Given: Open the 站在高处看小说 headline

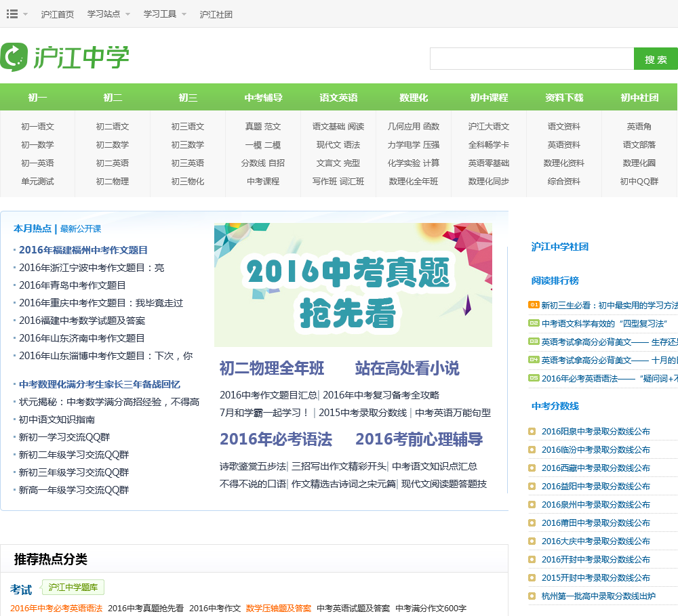Looking at the screenshot, I should click(407, 368).
